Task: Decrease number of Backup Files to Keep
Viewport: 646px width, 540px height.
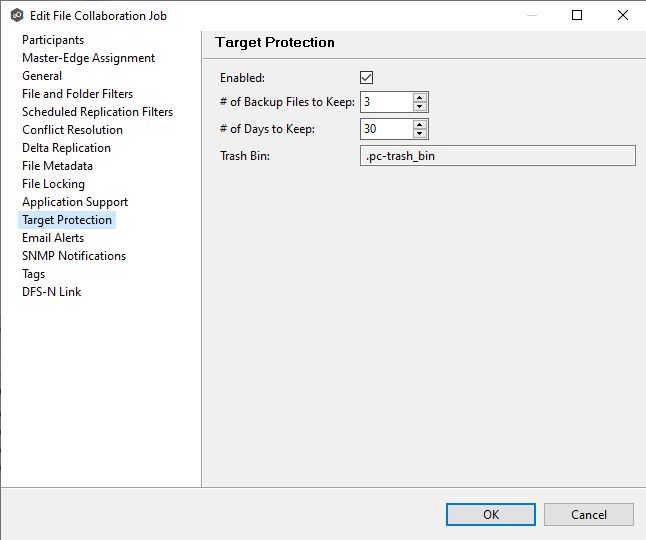Action: tap(420, 107)
